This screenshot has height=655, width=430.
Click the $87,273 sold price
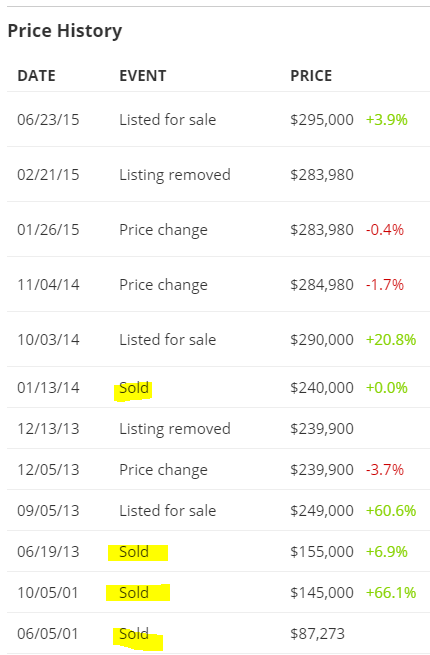(317, 634)
